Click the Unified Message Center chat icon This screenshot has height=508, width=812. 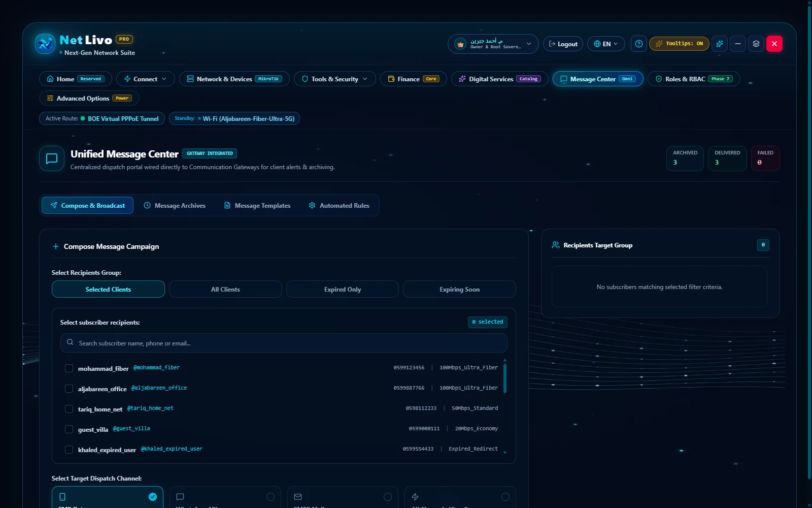tap(52, 158)
